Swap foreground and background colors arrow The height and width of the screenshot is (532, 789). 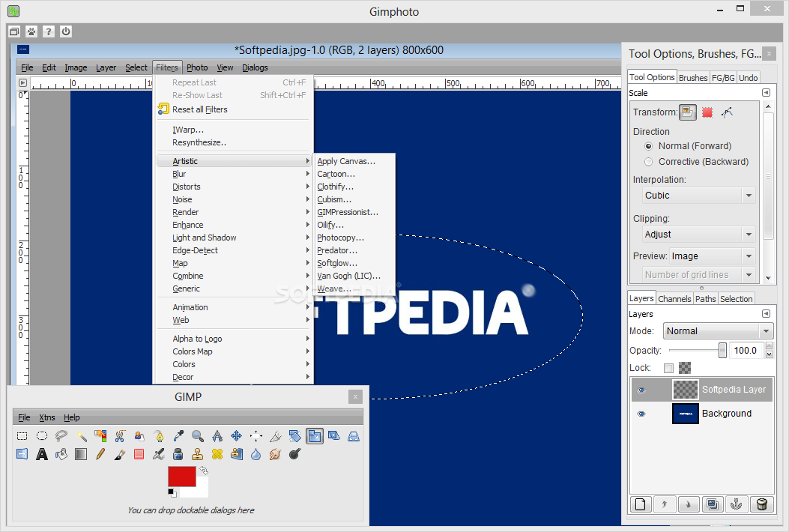pos(204,471)
